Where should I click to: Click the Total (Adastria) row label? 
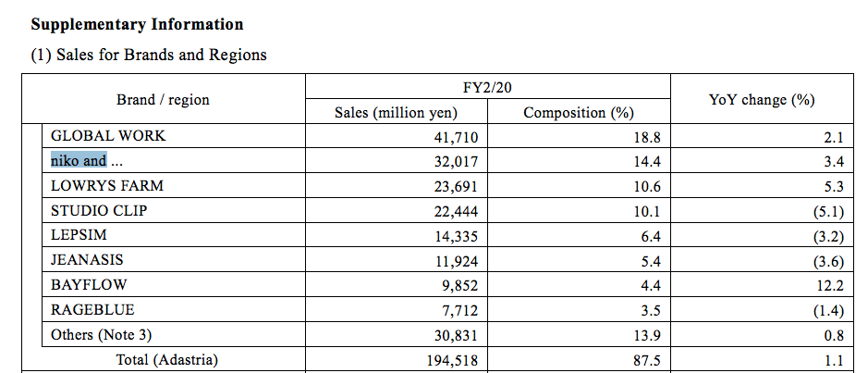[x=167, y=360]
